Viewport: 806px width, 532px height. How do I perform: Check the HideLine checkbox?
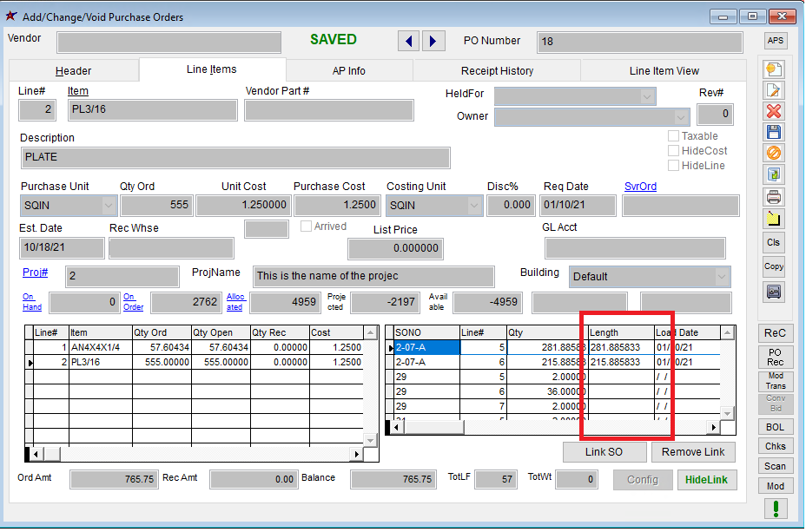[673, 166]
